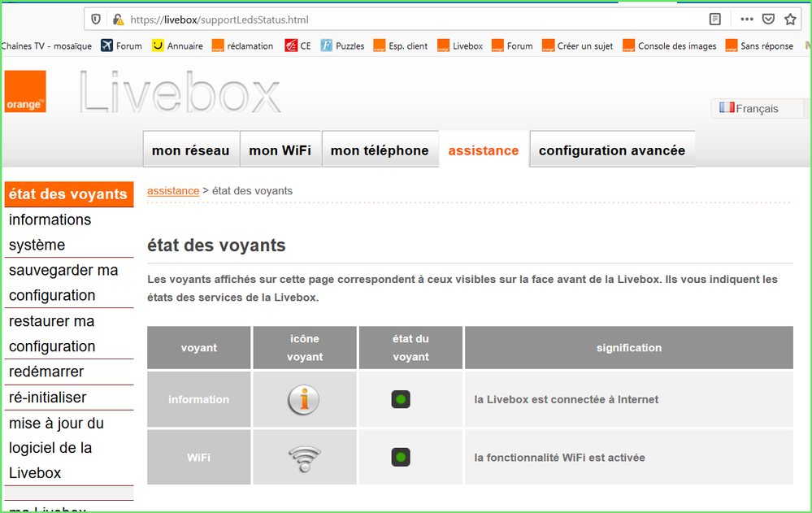Click the green LED in information row

[x=401, y=399]
